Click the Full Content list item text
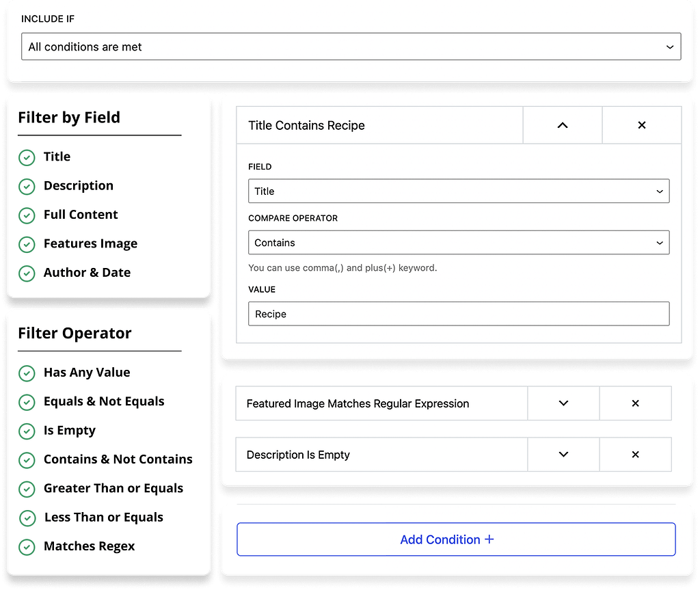This screenshot has width=700, height=590. click(81, 215)
